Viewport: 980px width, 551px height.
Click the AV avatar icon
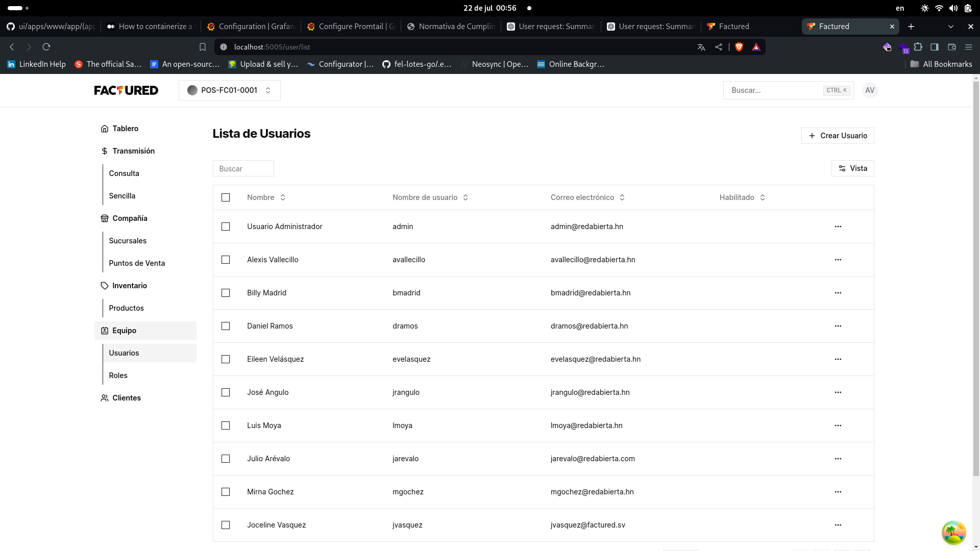(870, 90)
